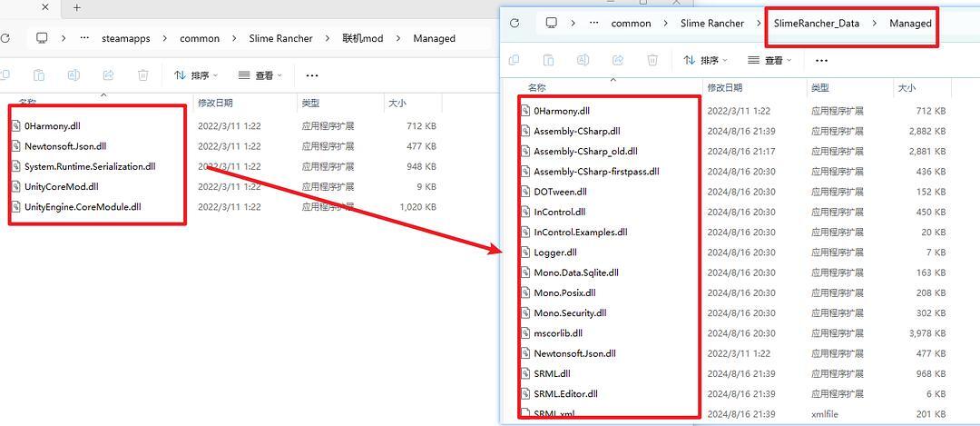Expand chevron after steamapps in left address bar
Screen dimensions: 980x426
point(165,38)
